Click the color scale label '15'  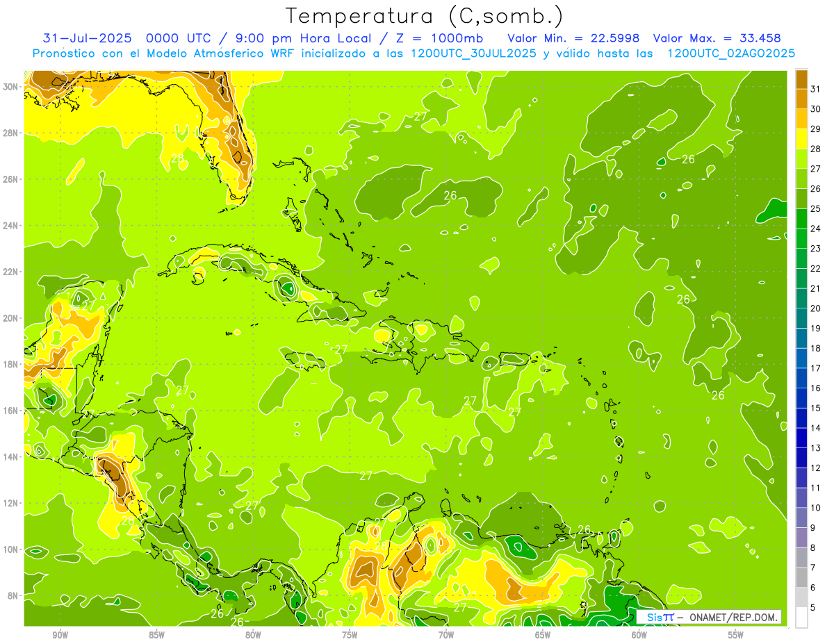pyautogui.click(x=816, y=408)
